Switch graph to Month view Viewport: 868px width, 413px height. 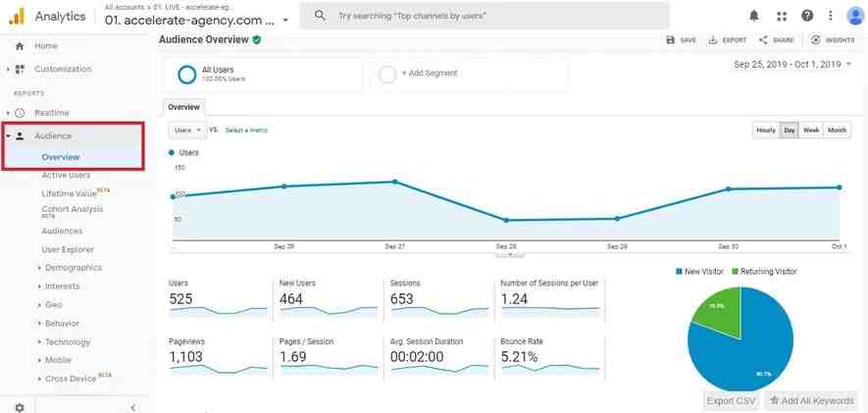(837, 130)
